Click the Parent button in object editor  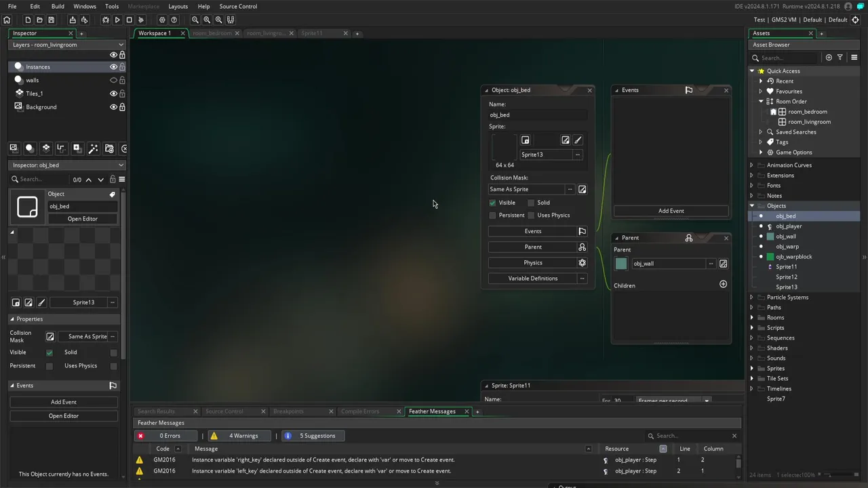533,247
